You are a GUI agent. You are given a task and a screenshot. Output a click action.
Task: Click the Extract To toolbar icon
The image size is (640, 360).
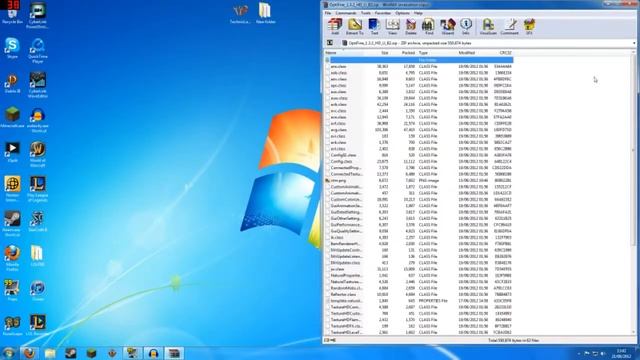(355, 27)
